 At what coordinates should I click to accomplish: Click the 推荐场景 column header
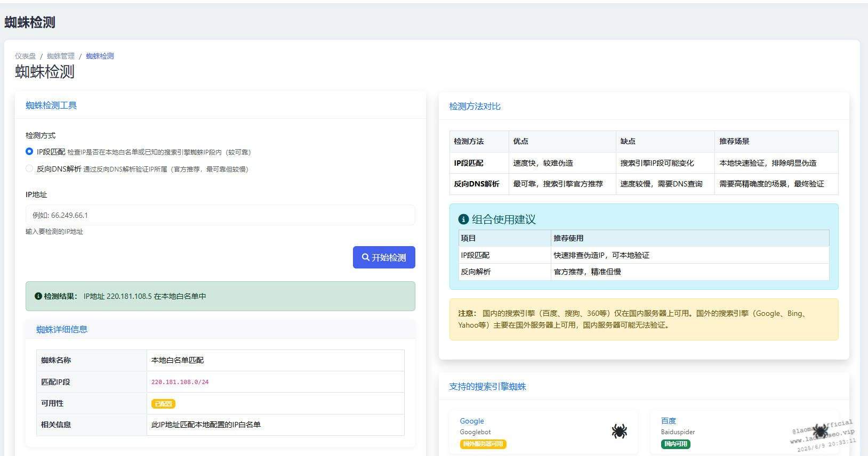[x=776, y=141]
